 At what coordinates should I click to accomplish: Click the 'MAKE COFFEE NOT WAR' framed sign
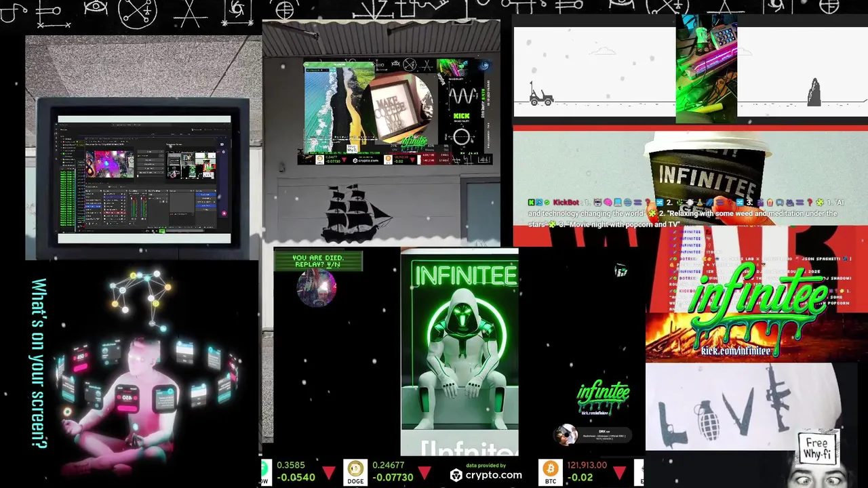(396, 108)
